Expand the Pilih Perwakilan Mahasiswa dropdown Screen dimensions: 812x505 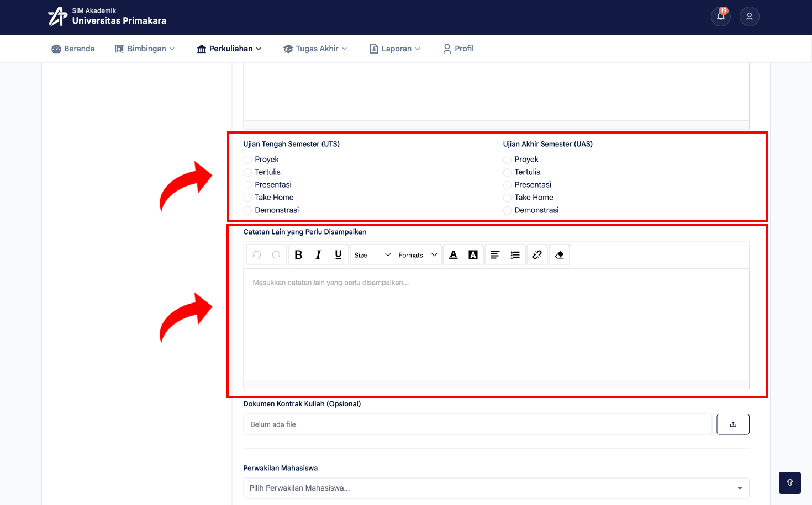496,488
